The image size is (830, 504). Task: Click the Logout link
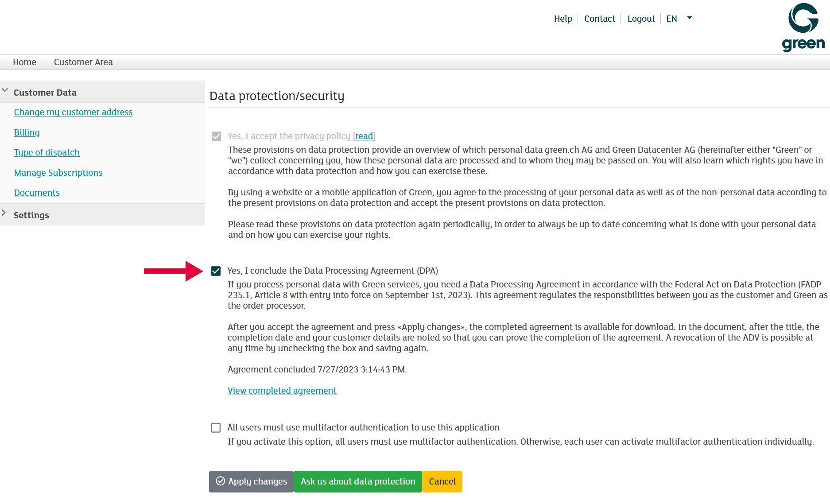tap(641, 19)
